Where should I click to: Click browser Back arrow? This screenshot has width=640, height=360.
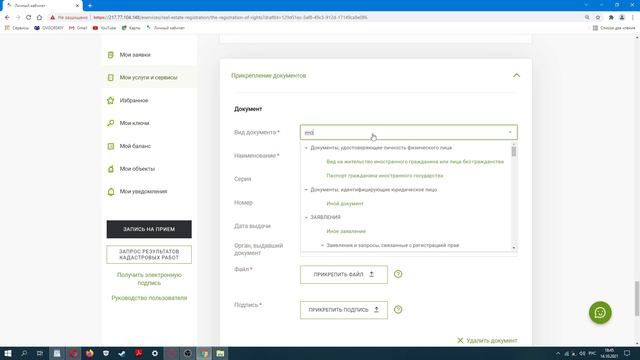7,18
